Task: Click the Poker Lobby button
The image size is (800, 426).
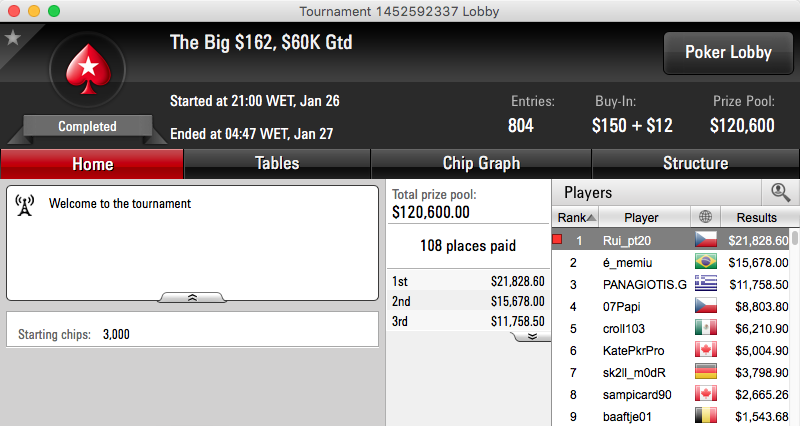Action: 728,53
